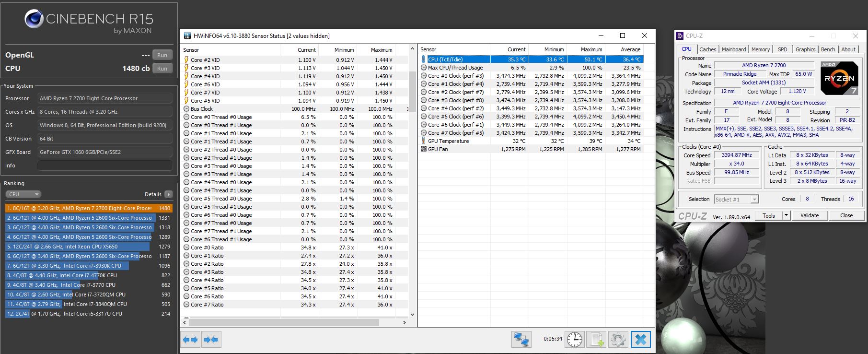Click lightning icon beside Core #5 VID
Screen dimensions: 868x354
[x=186, y=101]
